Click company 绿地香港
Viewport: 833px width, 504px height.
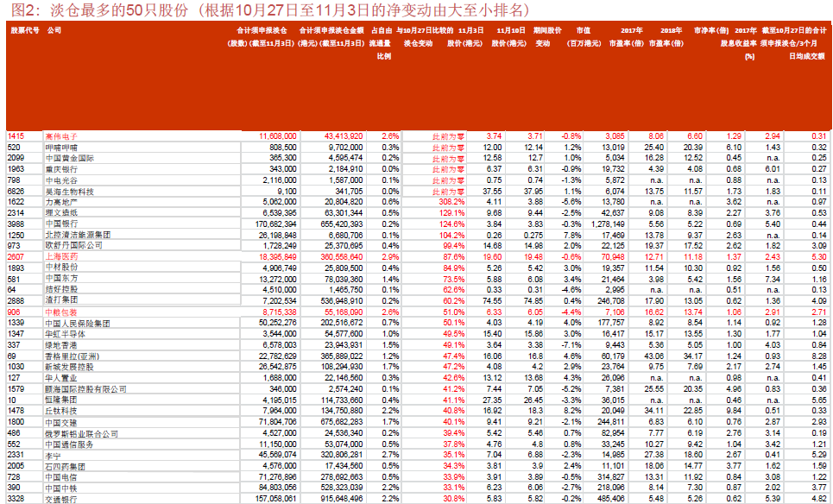61,345
